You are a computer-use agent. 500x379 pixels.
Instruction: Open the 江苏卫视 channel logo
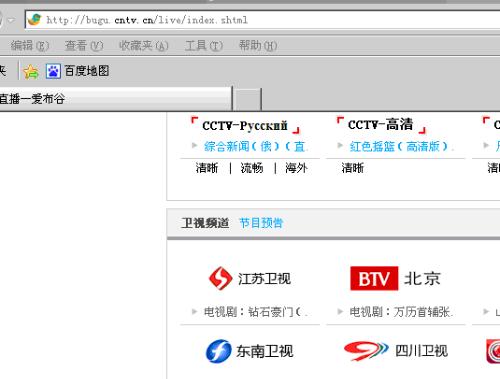(x=250, y=278)
